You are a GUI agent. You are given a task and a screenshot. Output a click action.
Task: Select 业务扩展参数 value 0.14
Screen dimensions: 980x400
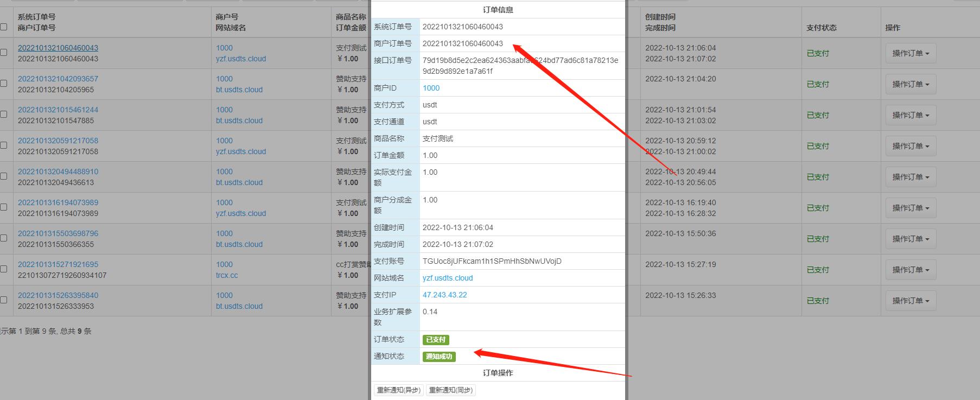(x=430, y=312)
